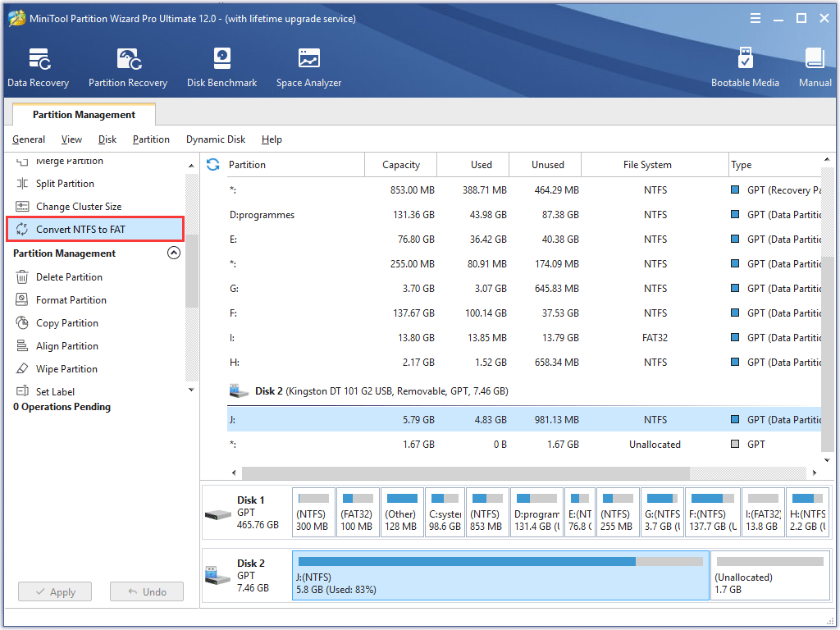Select Disk 2 icon in disk map
The image size is (840, 630).
click(218, 576)
